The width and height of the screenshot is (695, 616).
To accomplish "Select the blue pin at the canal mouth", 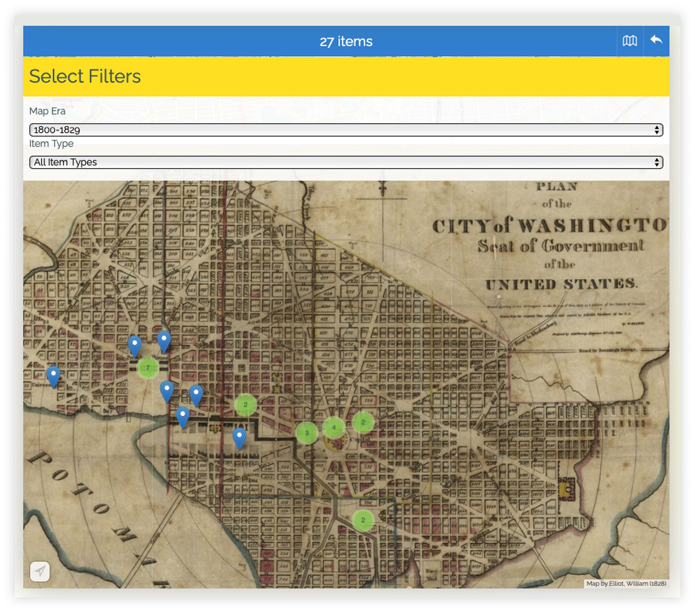I will coord(183,417).
